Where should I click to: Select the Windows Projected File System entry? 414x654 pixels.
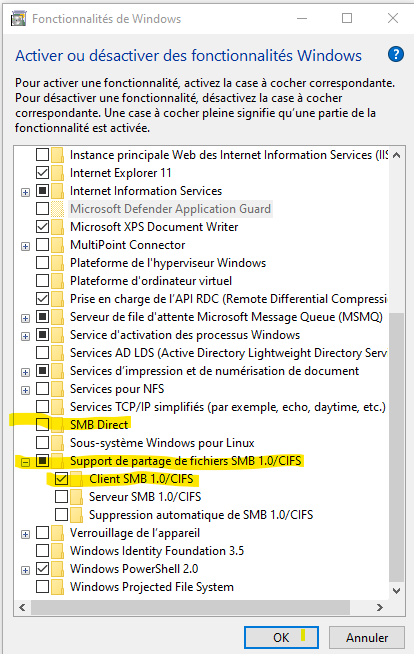(152, 587)
